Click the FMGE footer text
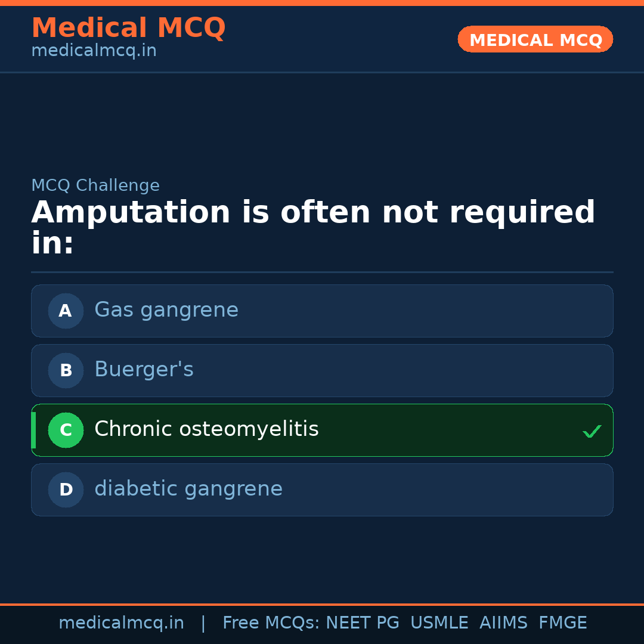 pos(563,623)
